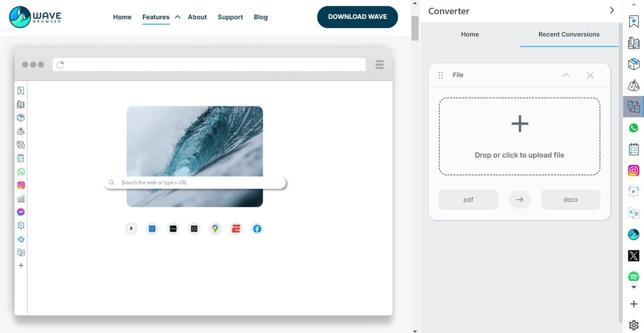
Task: Switch to the Recent Conversions tab
Action: click(x=569, y=34)
